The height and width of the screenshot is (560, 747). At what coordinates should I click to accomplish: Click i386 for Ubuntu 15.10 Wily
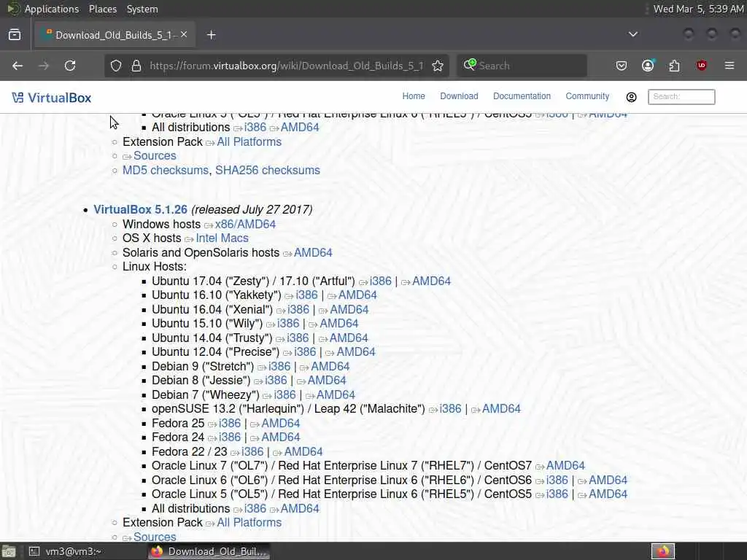tap(288, 324)
